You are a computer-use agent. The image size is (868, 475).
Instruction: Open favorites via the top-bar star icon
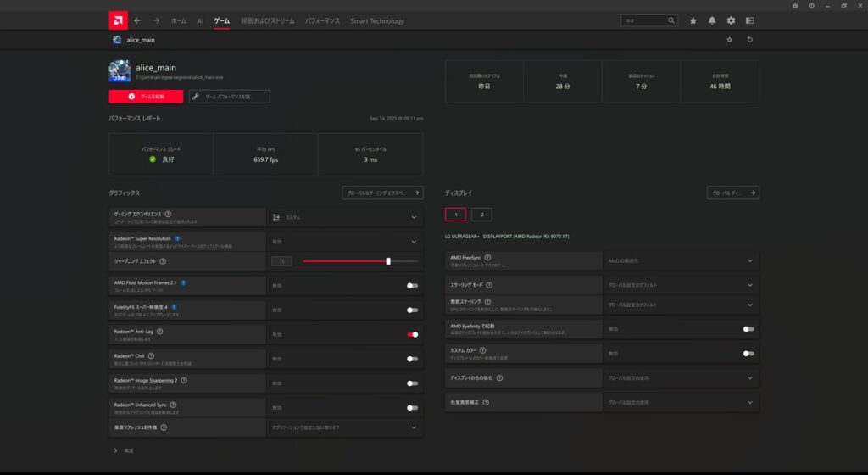click(x=693, y=20)
